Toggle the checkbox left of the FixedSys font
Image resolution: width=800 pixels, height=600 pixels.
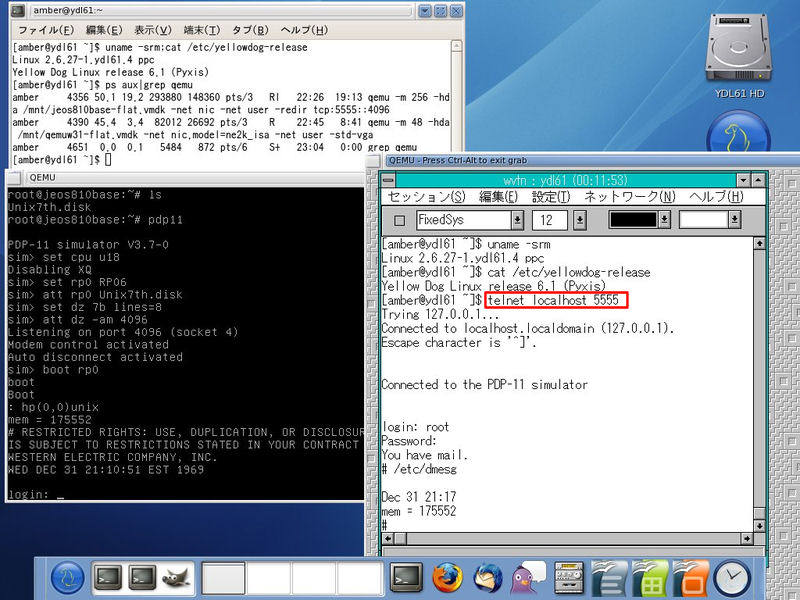coord(400,220)
